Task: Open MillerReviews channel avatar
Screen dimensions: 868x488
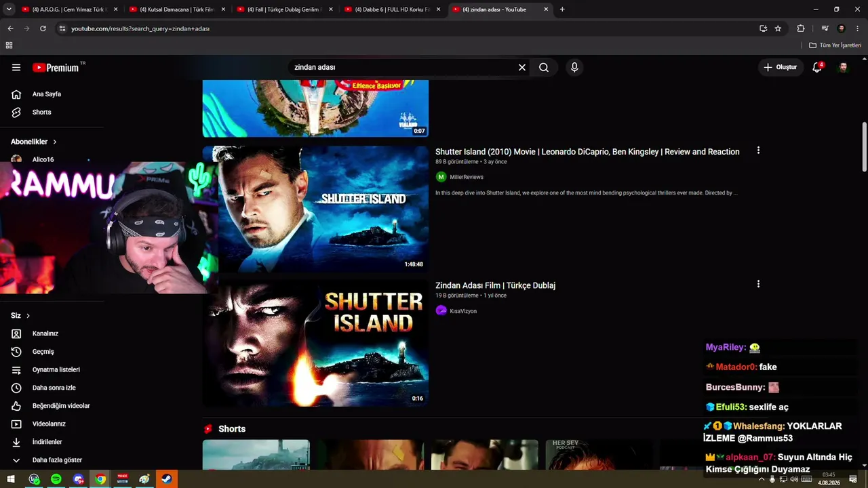Action: tap(441, 177)
